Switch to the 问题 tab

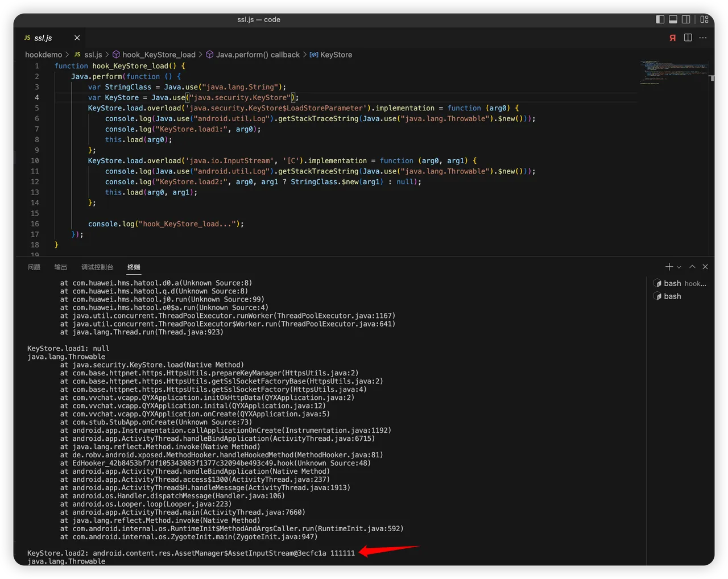click(x=34, y=267)
